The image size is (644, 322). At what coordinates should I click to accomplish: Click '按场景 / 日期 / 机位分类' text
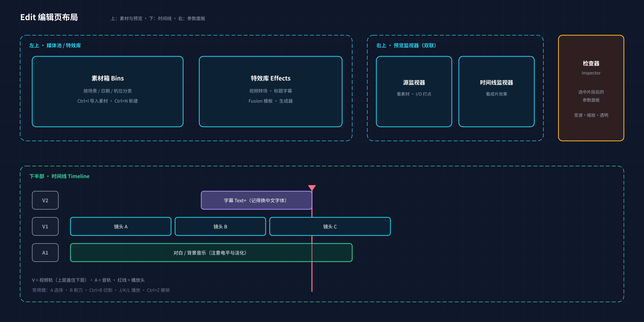tap(108, 91)
